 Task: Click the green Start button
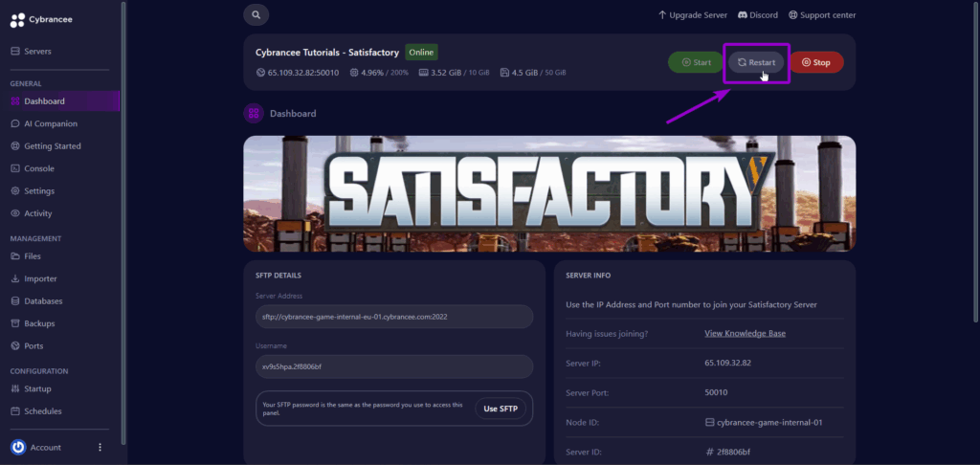(696, 62)
